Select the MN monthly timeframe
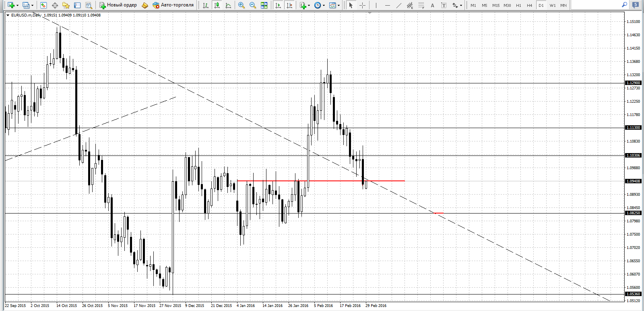 pos(563,5)
